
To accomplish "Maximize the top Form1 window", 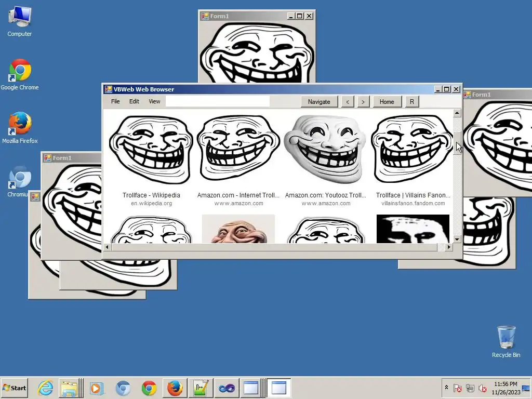I will coord(300,16).
